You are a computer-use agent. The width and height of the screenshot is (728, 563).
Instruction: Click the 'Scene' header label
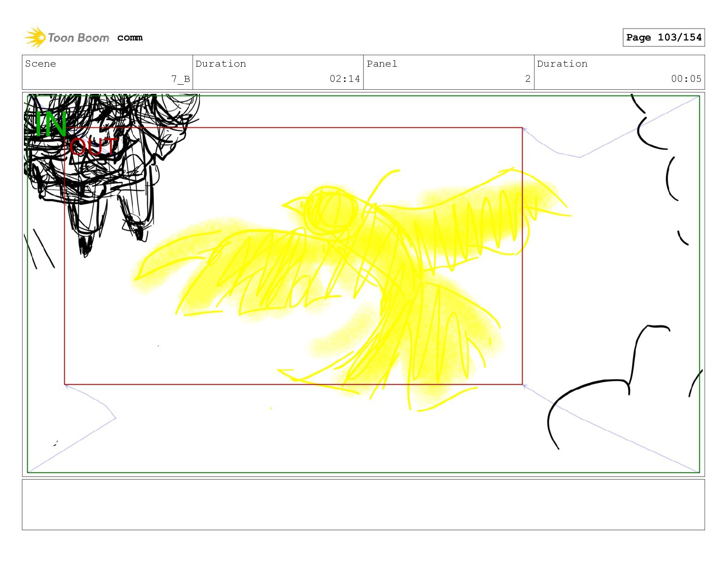[40, 63]
